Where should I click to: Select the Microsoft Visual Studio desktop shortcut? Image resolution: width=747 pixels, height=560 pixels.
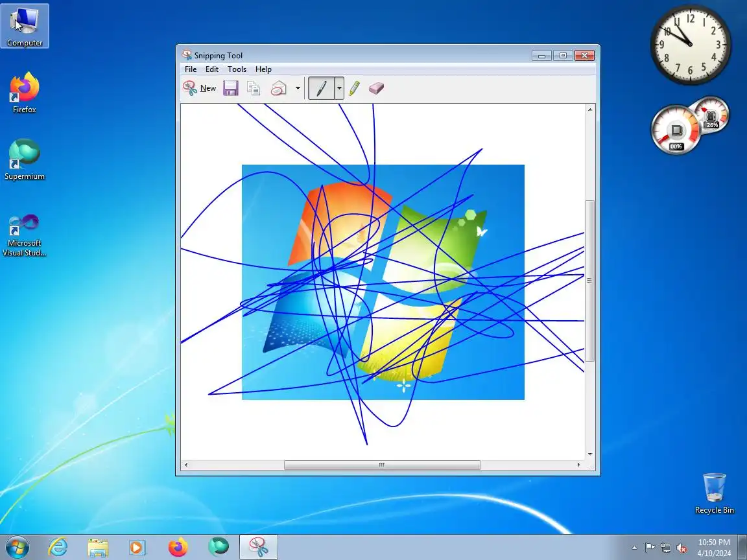pyautogui.click(x=24, y=235)
